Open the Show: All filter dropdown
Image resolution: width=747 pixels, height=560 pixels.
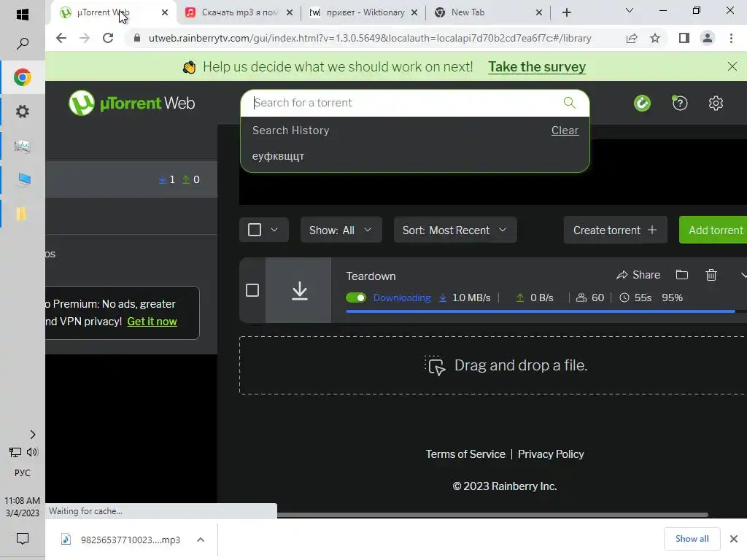(x=341, y=230)
